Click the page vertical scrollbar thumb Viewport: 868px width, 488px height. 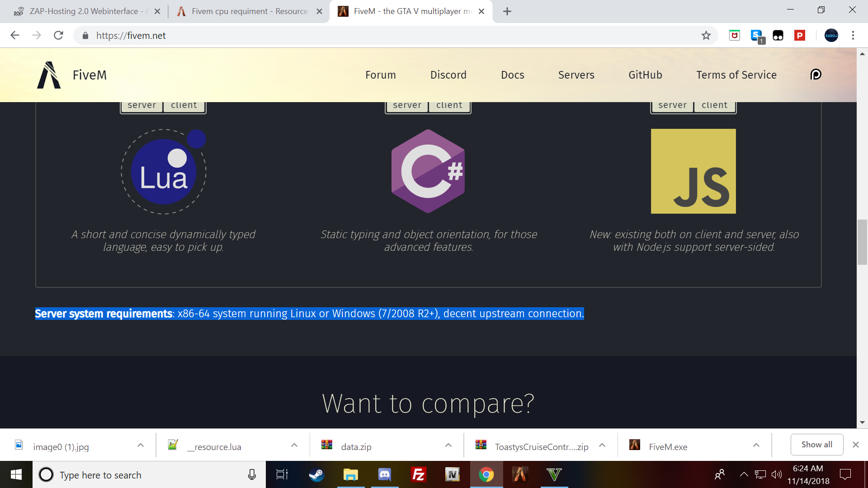click(862, 242)
